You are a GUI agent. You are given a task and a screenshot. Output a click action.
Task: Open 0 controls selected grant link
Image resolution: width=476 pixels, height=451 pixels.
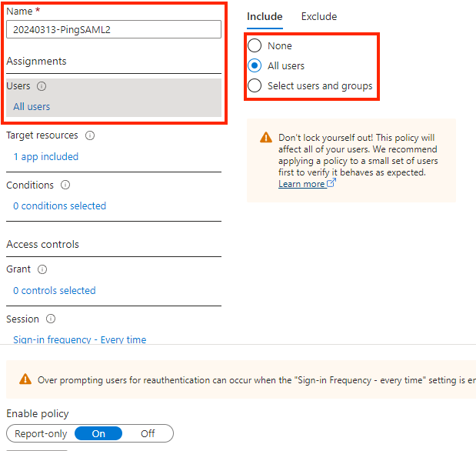(54, 290)
